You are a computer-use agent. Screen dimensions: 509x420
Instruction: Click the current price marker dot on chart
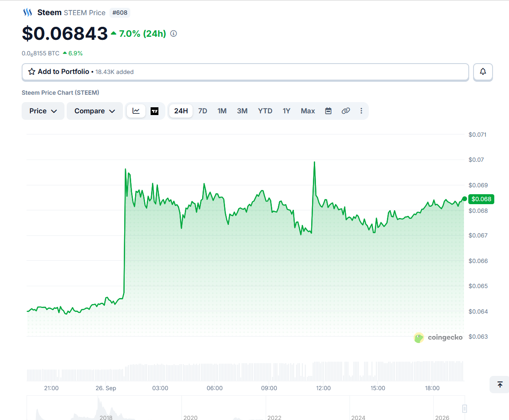tap(464, 199)
